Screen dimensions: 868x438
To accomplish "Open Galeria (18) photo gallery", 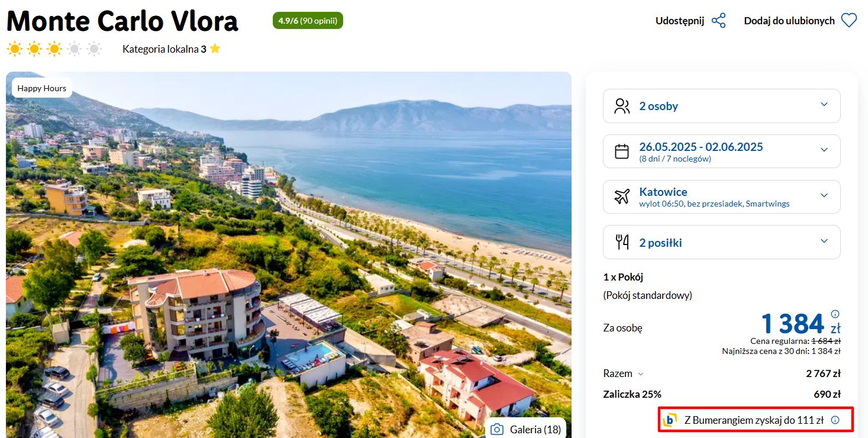I will (x=525, y=430).
